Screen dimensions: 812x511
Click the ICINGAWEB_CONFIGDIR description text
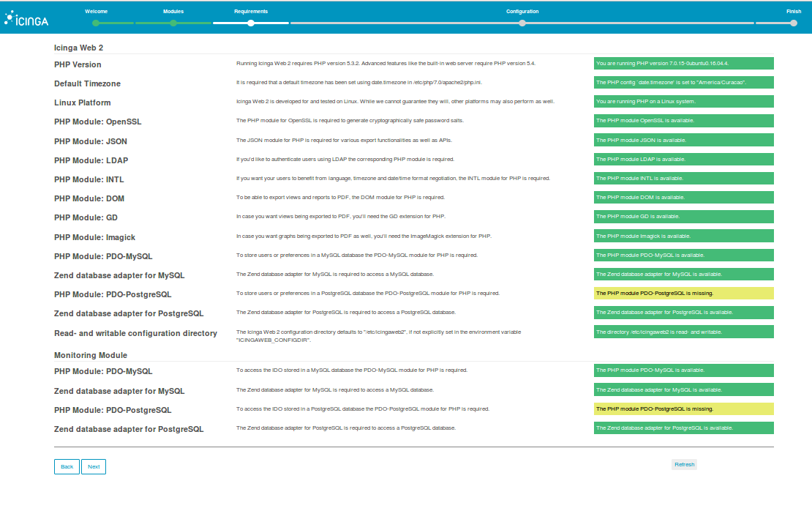378,336
